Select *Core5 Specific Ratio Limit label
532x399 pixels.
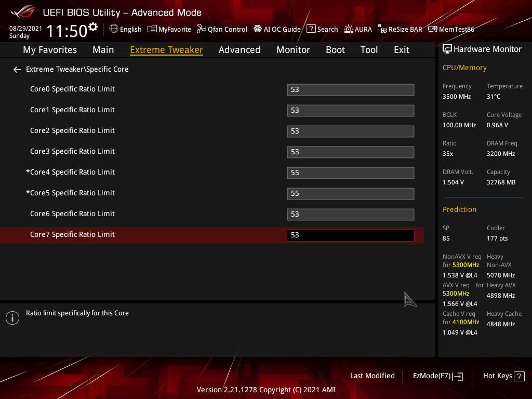click(70, 193)
